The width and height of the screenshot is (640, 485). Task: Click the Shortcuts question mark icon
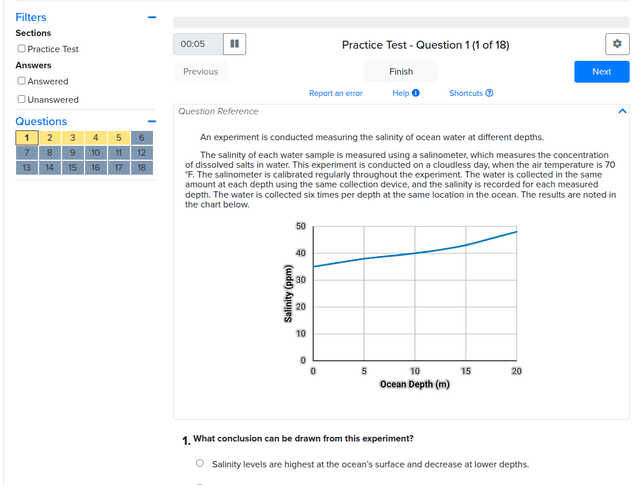click(489, 93)
